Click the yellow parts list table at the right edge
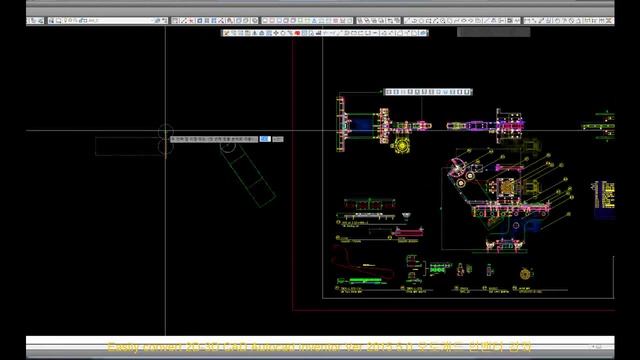The image size is (640, 360). coord(605,195)
